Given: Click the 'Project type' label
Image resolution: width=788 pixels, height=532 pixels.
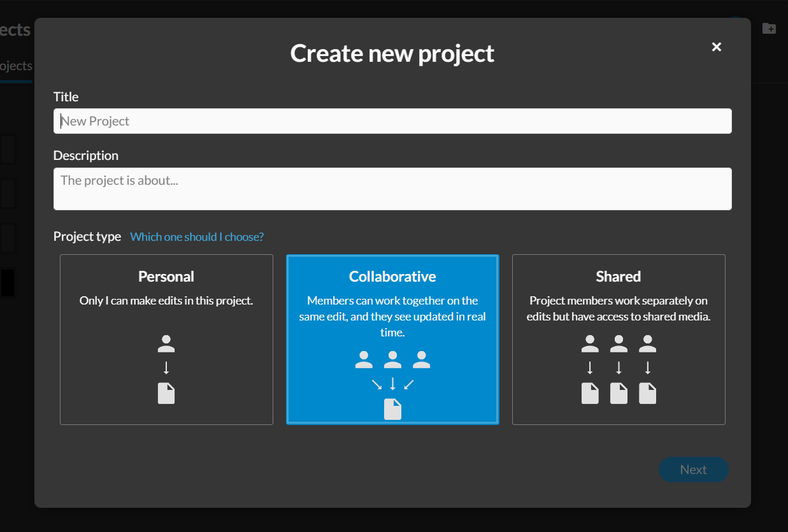Looking at the screenshot, I should coord(87,237).
